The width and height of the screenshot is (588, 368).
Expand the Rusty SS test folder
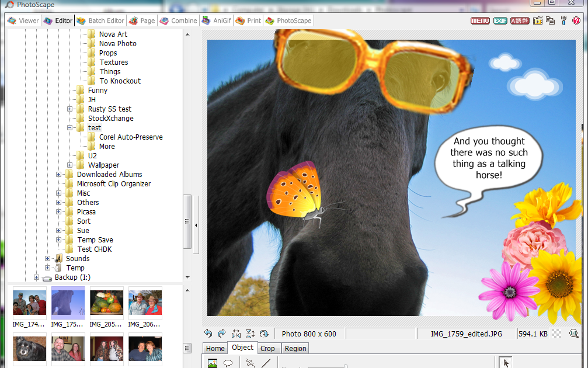click(70, 109)
